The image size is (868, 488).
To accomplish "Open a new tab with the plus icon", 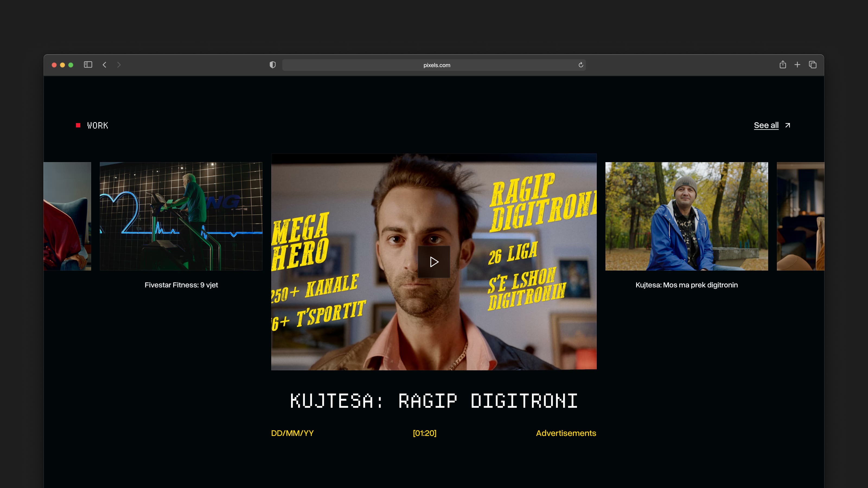I will 797,65.
